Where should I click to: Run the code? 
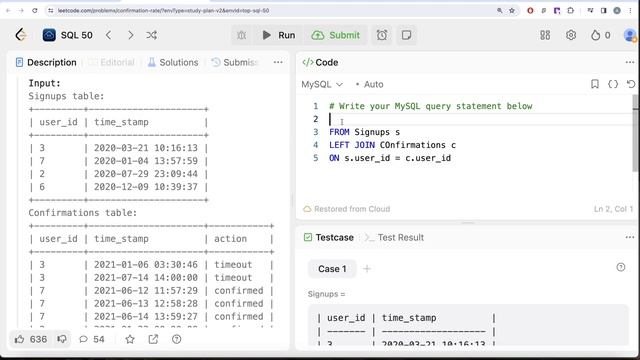pos(278,35)
